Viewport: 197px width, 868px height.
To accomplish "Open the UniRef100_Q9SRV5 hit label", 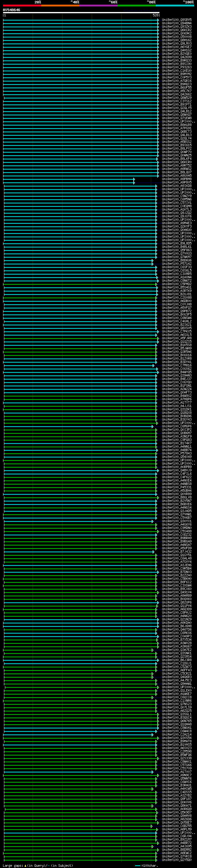I will tap(176, 20).
